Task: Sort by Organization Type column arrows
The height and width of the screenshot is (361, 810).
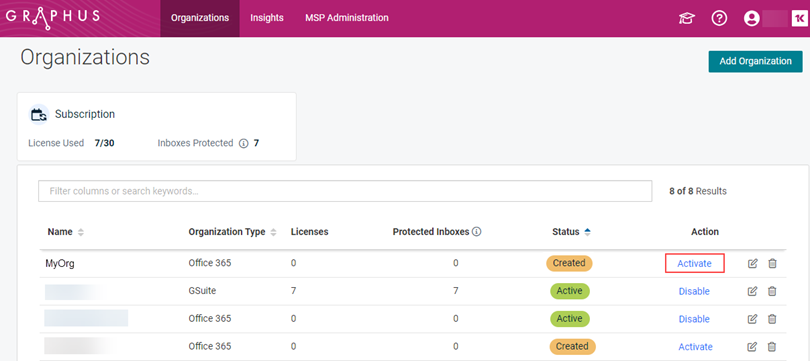Action: 273,232
